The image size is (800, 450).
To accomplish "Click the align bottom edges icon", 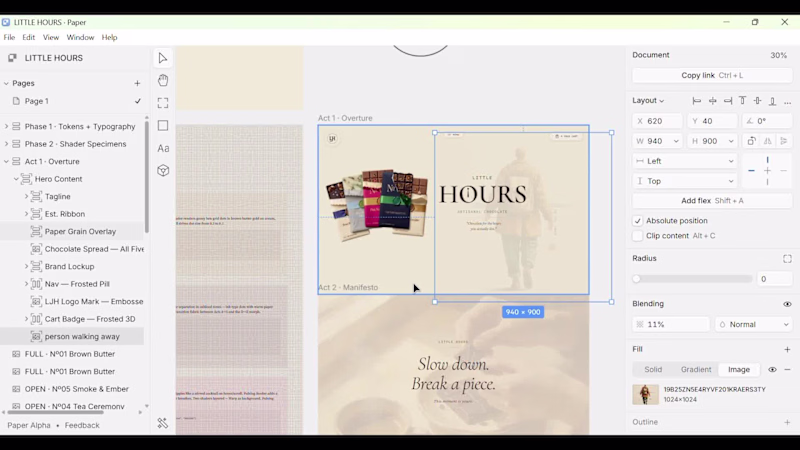I will [772, 101].
